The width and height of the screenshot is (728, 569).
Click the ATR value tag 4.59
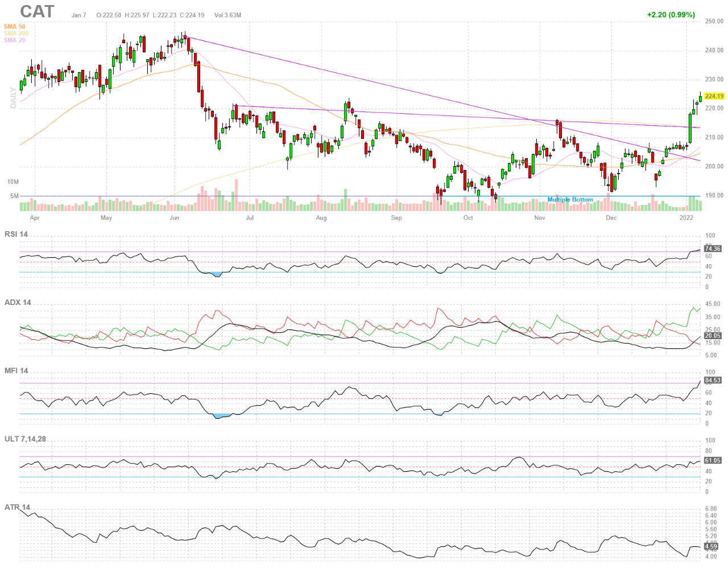coord(711,546)
